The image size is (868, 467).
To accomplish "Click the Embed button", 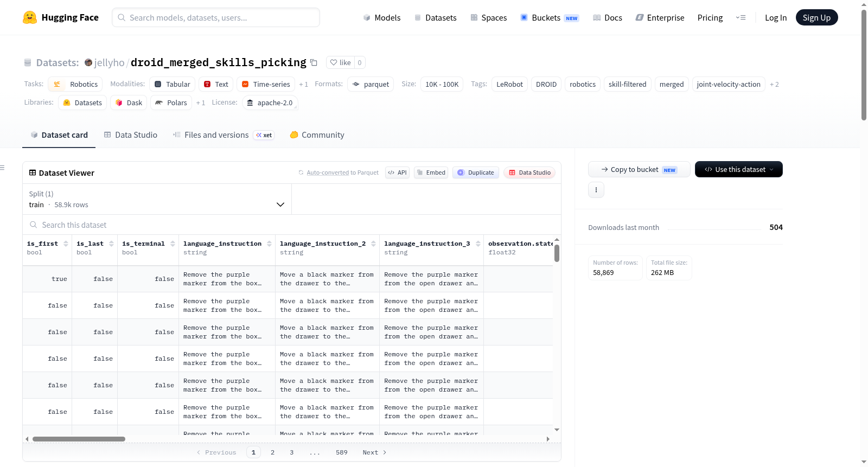I will click(431, 172).
